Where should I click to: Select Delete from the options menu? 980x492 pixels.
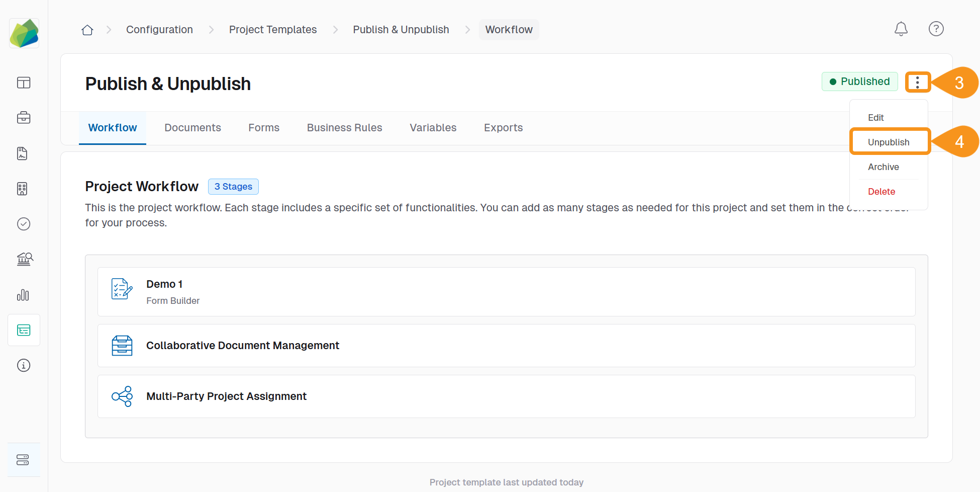click(881, 192)
